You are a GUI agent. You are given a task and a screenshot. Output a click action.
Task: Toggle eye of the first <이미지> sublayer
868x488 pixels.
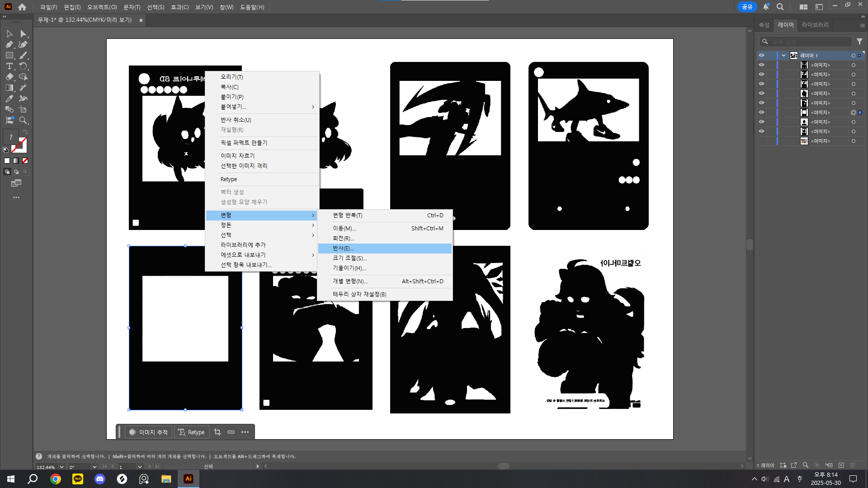(762, 65)
